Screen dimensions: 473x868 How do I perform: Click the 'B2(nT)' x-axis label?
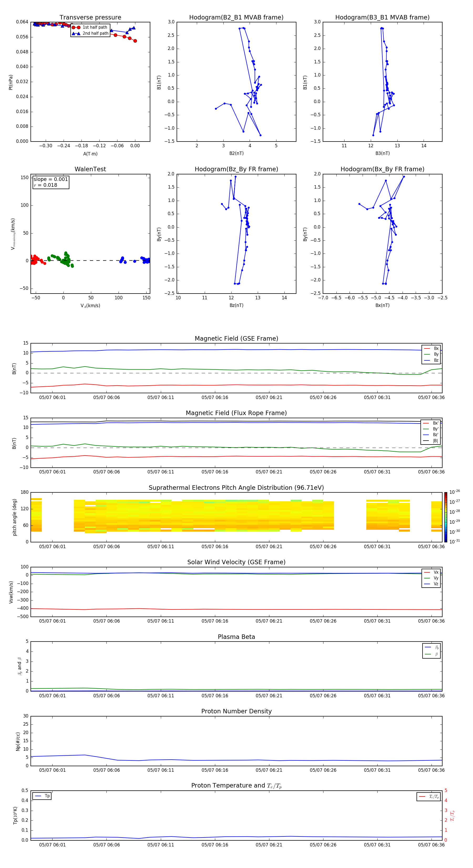click(236, 153)
